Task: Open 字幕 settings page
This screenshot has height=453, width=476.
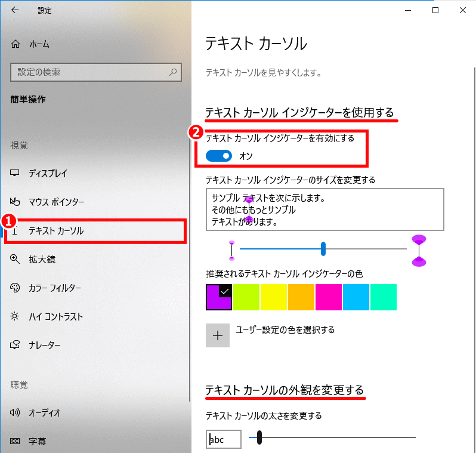Action: click(38, 441)
